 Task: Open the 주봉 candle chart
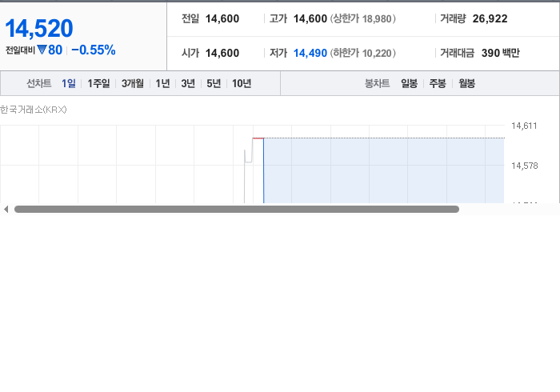pyautogui.click(x=438, y=83)
